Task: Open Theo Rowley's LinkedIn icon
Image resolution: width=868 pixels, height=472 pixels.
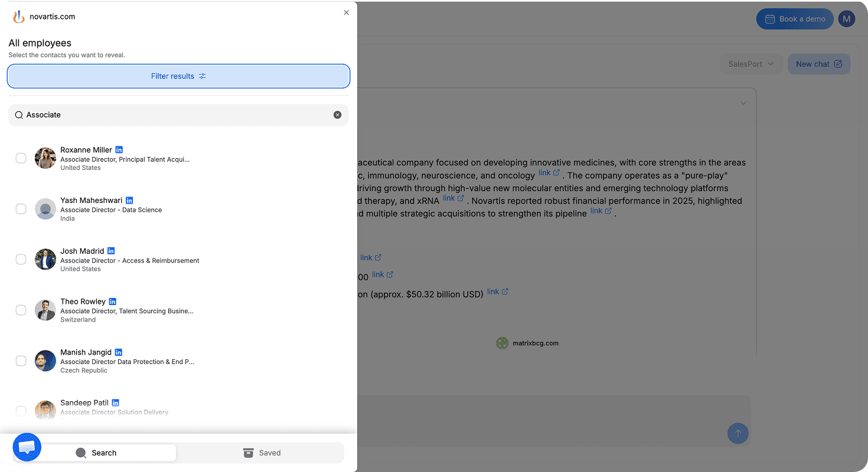Action: tap(112, 301)
